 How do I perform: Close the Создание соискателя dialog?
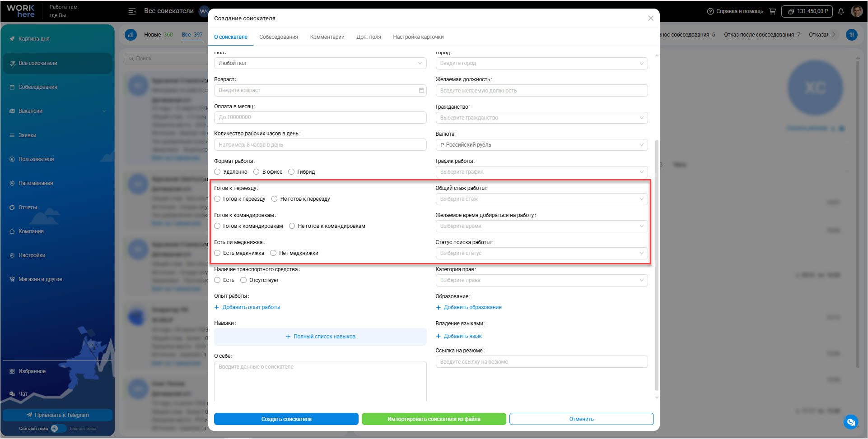point(651,18)
